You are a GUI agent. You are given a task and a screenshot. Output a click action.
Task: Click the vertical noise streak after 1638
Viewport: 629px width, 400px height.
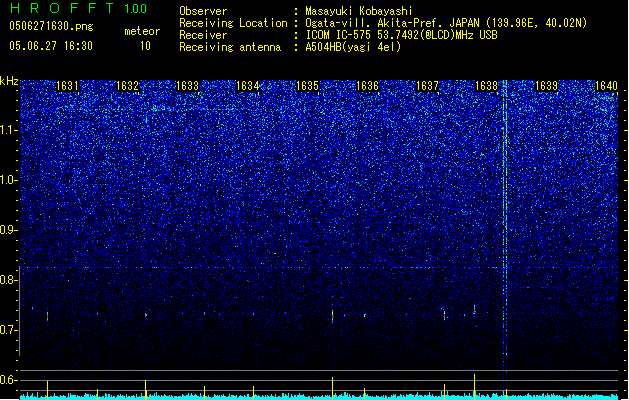coord(505,225)
